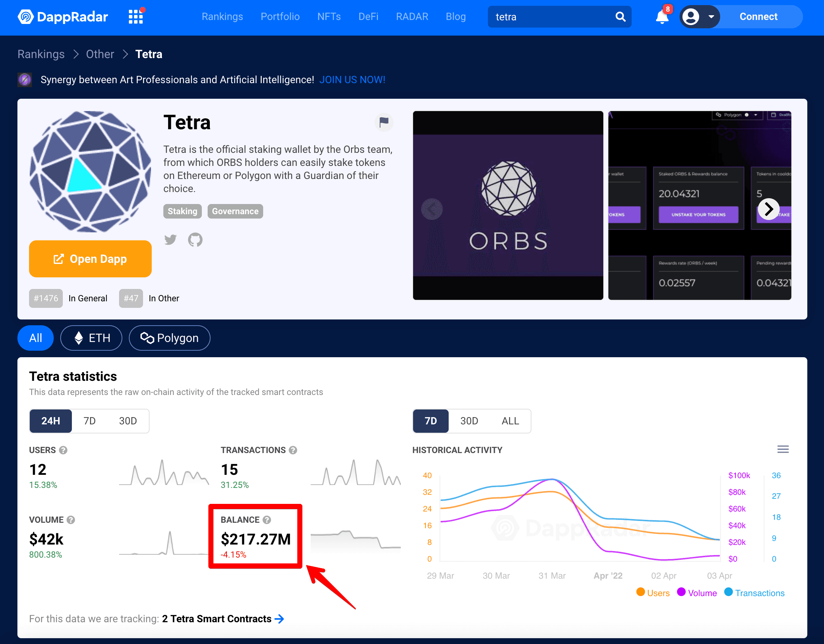Screen dimensions: 824x644
Task: Toggle the Transactions legend item
Action: tap(755, 593)
